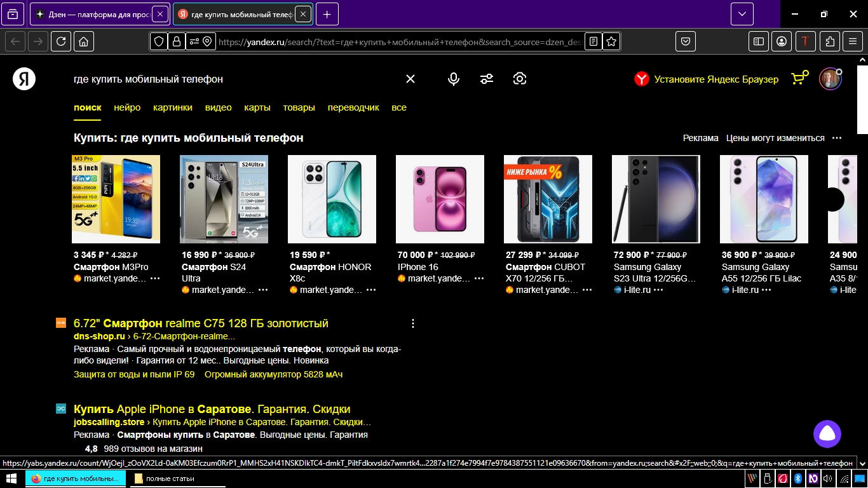Focus the Yandex search query field
Image resolution: width=868 pixels, height=488 pixels.
point(235,79)
